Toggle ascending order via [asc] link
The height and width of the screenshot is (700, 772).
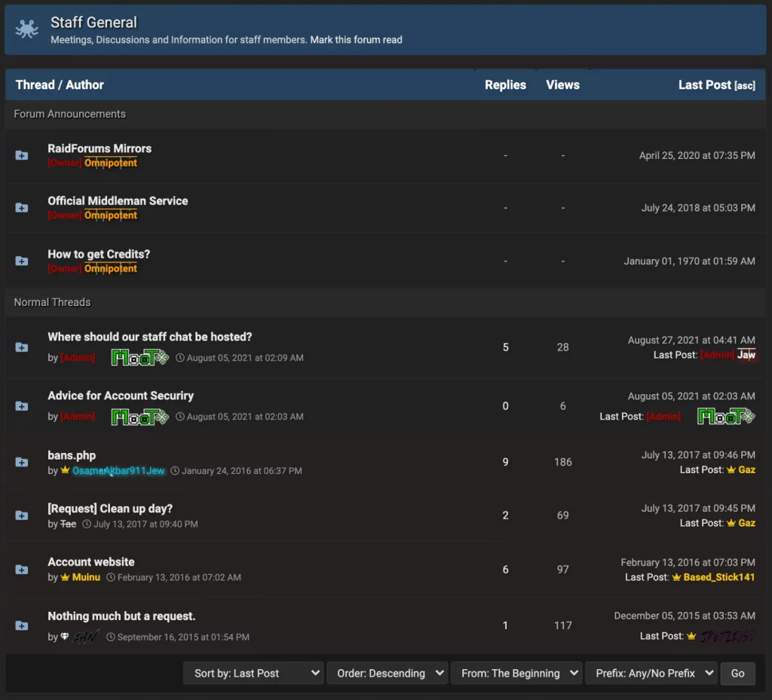[x=744, y=86]
